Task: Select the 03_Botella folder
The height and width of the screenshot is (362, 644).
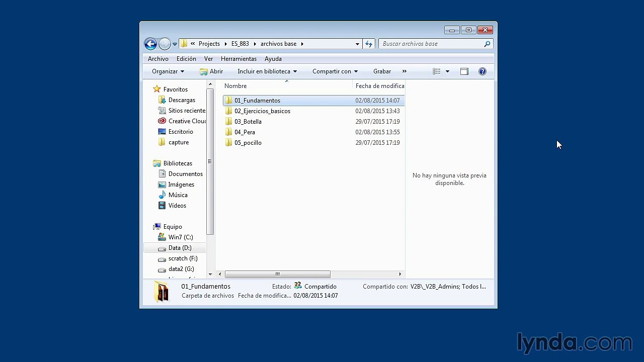Action: pyautogui.click(x=248, y=122)
